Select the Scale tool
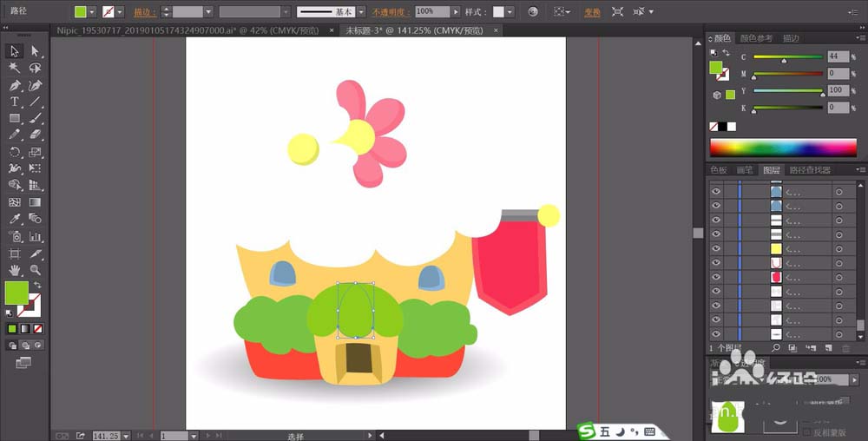This screenshot has height=441, width=868. coord(36,152)
